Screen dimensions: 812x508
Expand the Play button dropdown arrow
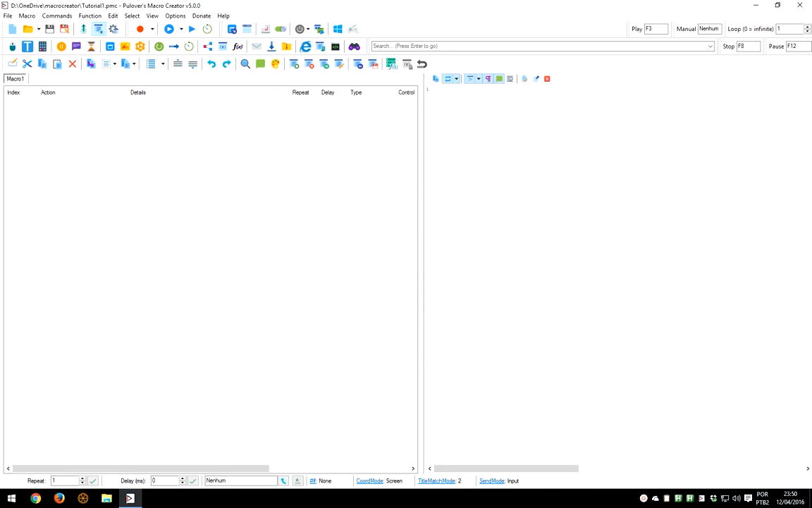[181, 29]
